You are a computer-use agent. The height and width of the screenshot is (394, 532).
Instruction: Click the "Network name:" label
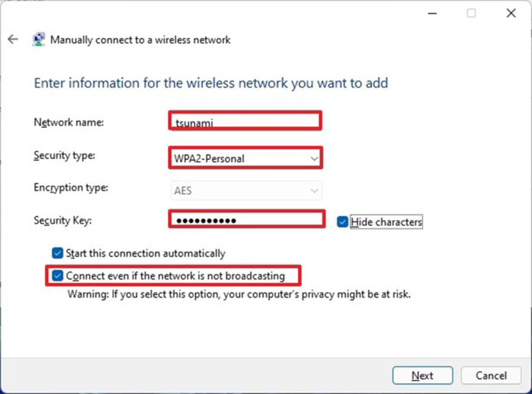pyautogui.click(x=69, y=122)
